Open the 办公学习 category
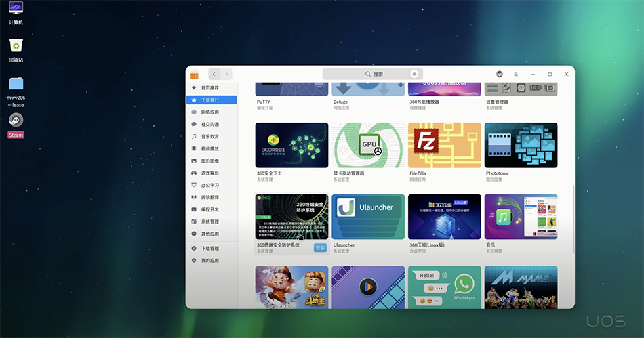Image resolution: width=644 pixels, height=338 pixels. pyautogui.click(x=212, y=185)
